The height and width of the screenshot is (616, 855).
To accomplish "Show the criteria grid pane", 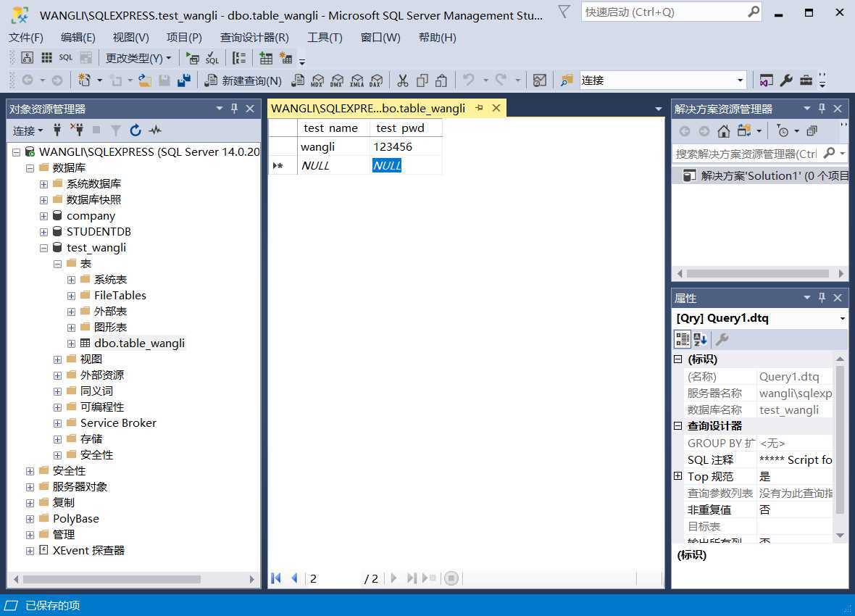I will tap(47, 58).
